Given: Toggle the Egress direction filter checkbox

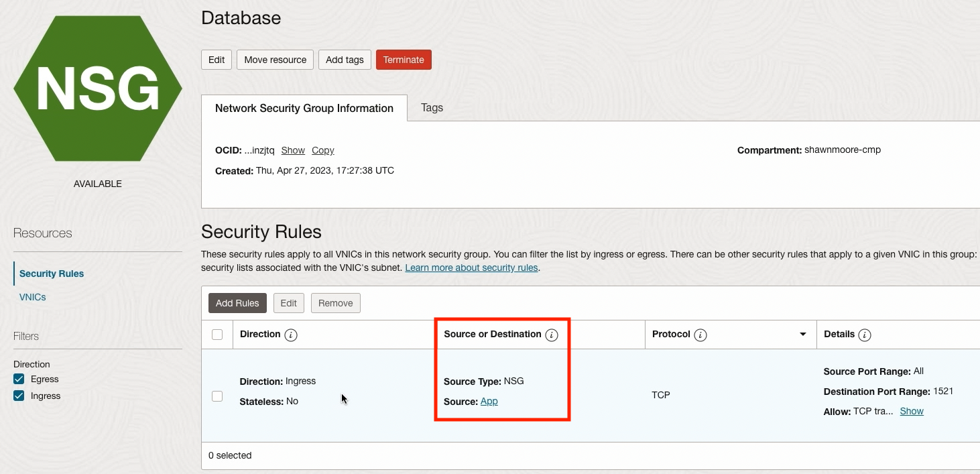Looking at the screenshot, I should pyautogui.click(x=19, y=379).
